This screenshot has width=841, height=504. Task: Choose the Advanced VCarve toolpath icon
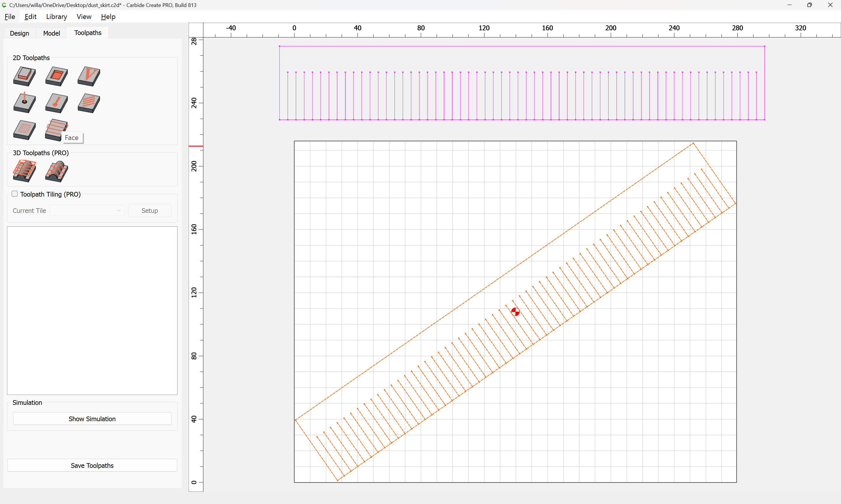pyautogui.click(x=25, y=130)
